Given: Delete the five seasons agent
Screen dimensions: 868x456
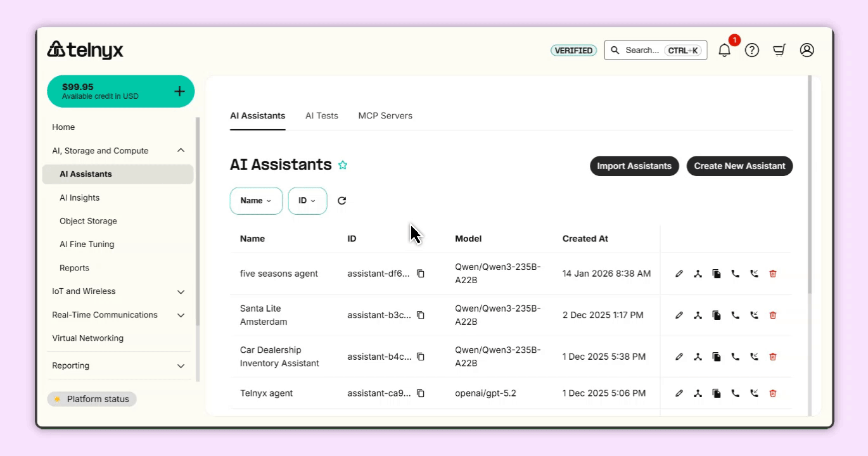Looking at the screenshot, I should 772,274.
